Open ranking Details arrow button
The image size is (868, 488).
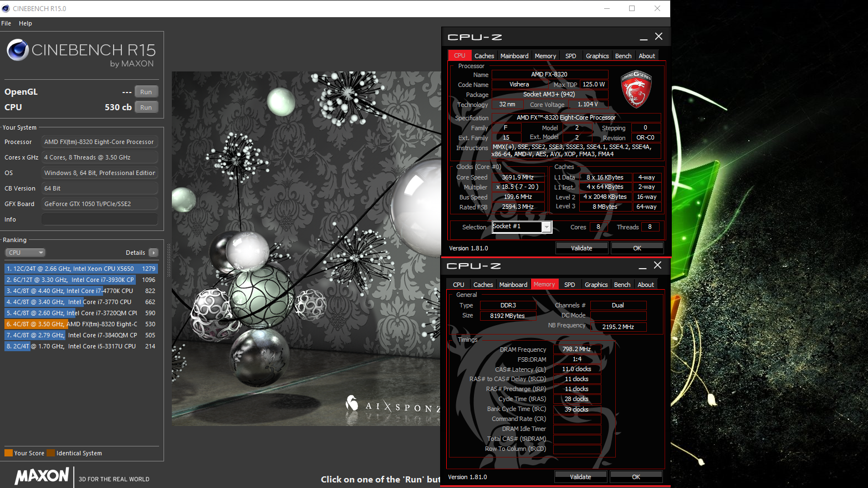[x=154, y=253]
